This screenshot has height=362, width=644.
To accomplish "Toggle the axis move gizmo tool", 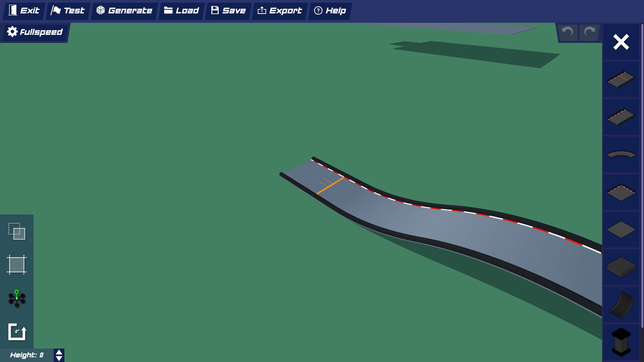I will point(17,298).
